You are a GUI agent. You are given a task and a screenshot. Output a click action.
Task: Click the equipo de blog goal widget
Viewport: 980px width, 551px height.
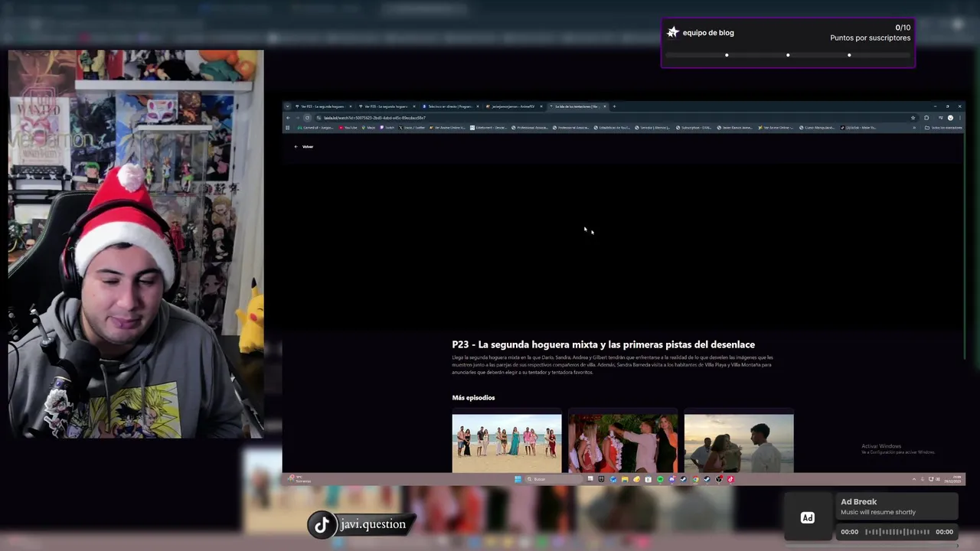pyautogui.click(x=788, y=43)
